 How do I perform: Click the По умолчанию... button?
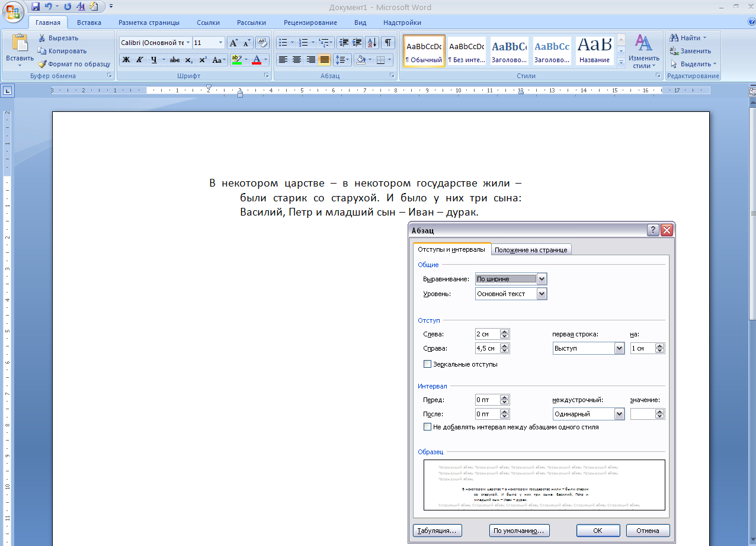click(520, 531)
